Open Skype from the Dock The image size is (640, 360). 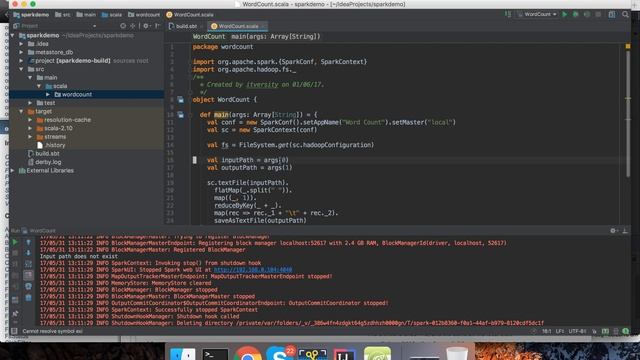tap(279, 353)
